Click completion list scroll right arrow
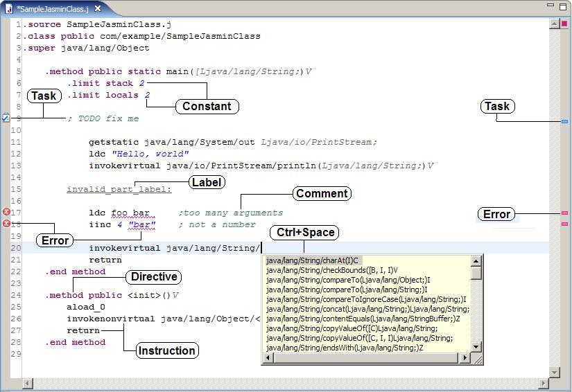The image size is (572, 392). [465, 358]
